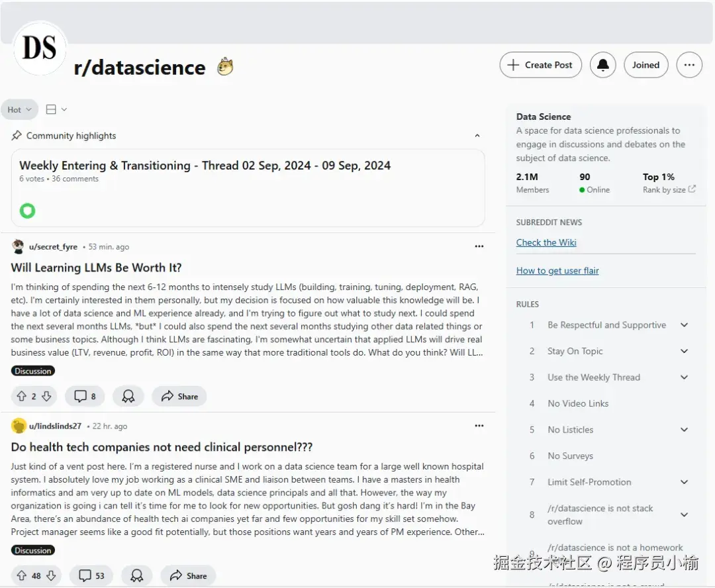The image size is (715, 588).
Task: Expand rule No Listicles
Action: pos(684,430)
